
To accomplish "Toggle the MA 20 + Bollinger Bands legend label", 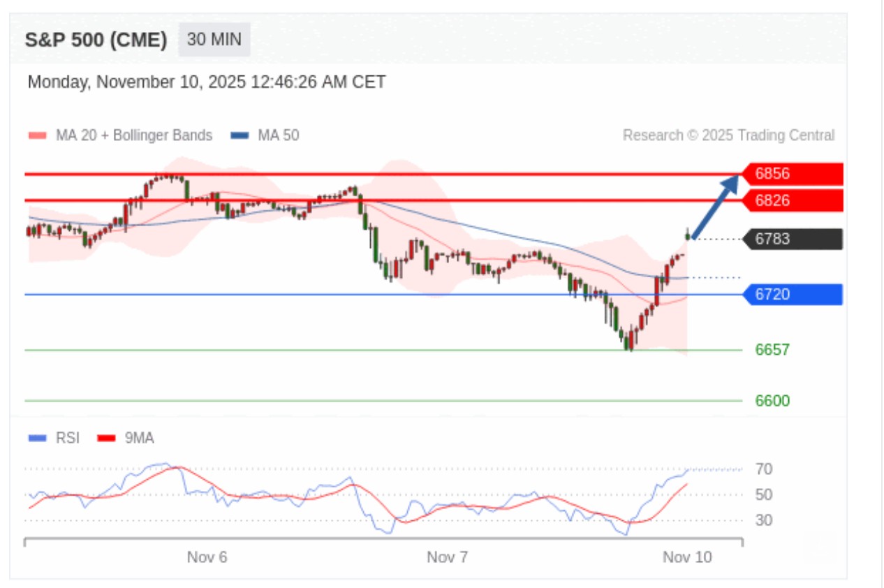I will [133, 135].
